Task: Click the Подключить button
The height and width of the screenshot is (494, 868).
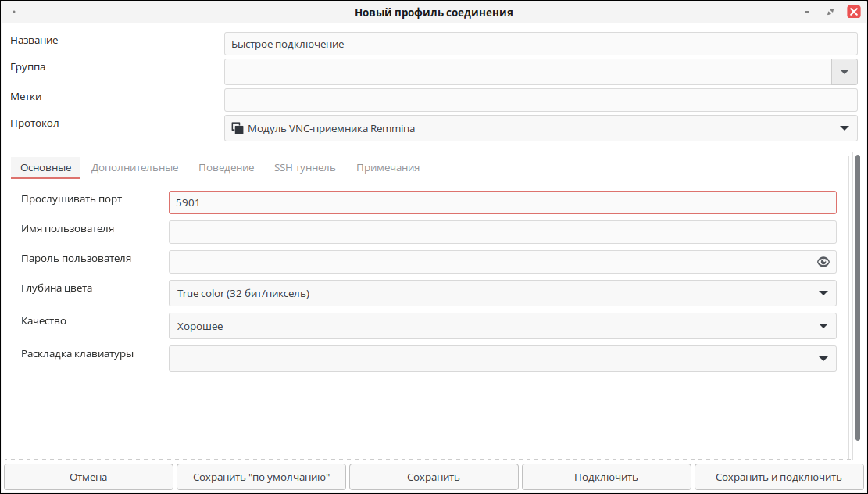Action: [605, 477]
